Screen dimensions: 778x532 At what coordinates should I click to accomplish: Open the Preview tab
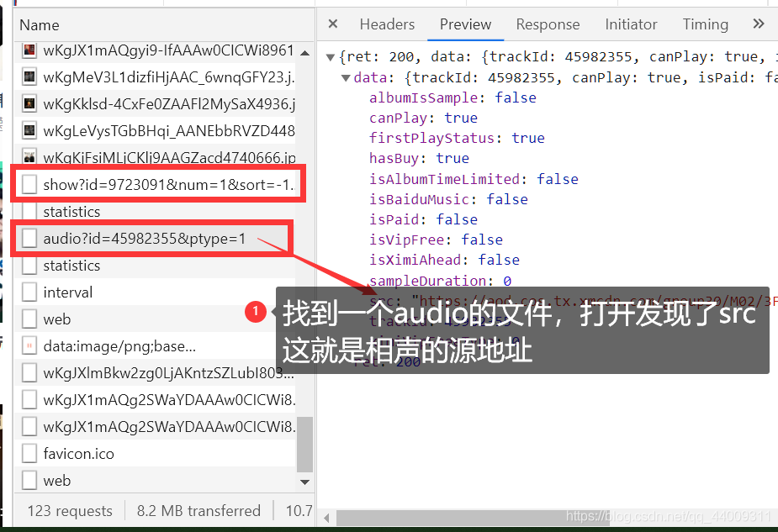point(465,24)
